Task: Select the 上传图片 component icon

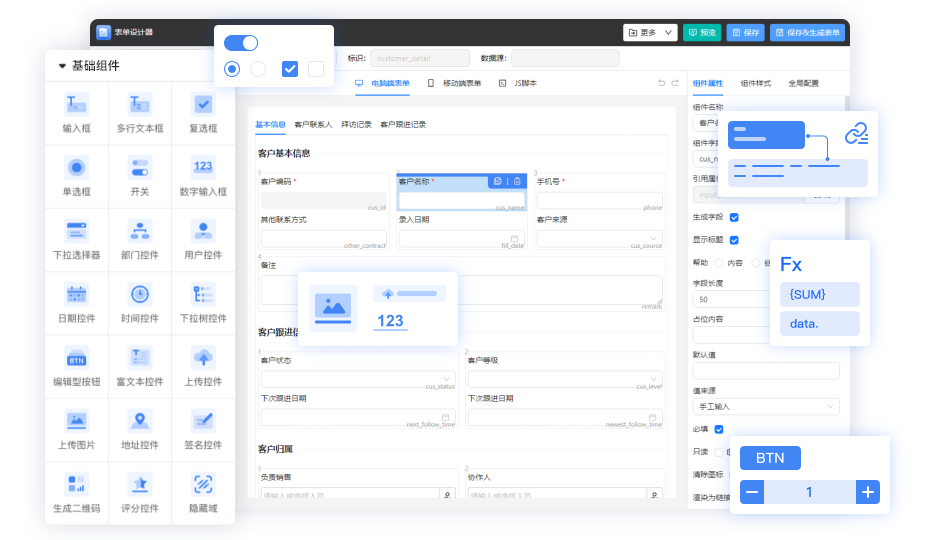Action: pos(77,421)
